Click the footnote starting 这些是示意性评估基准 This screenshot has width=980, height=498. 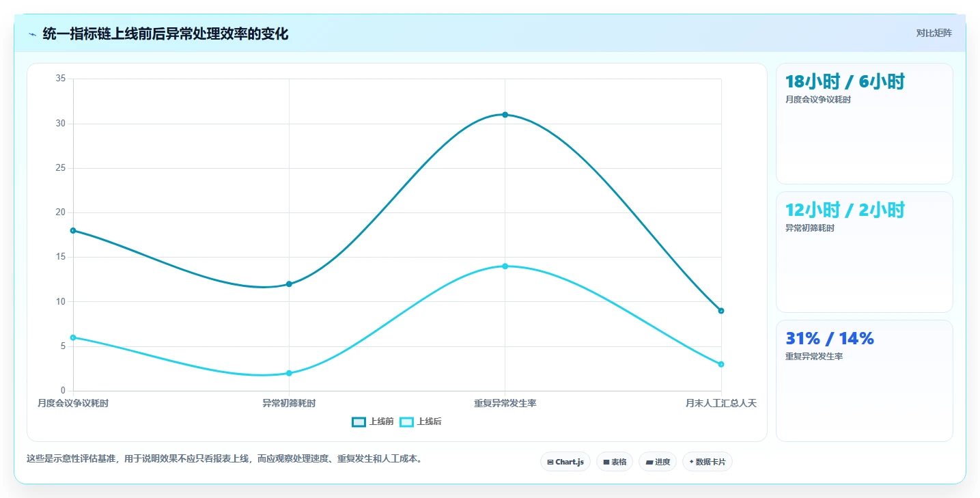(x=226, y=459)
